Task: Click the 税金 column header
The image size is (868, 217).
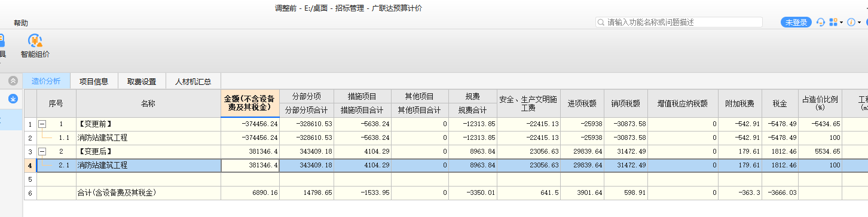Action: tap(780, 103)
